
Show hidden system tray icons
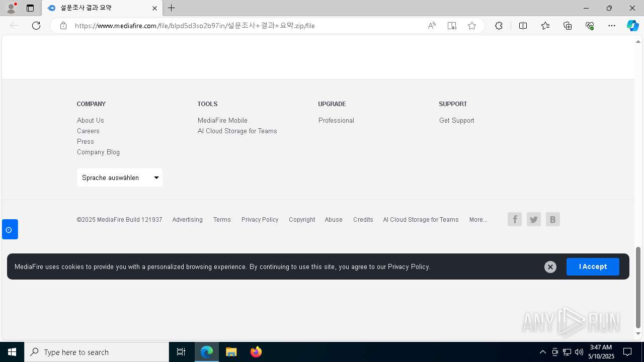pos(542,352)
